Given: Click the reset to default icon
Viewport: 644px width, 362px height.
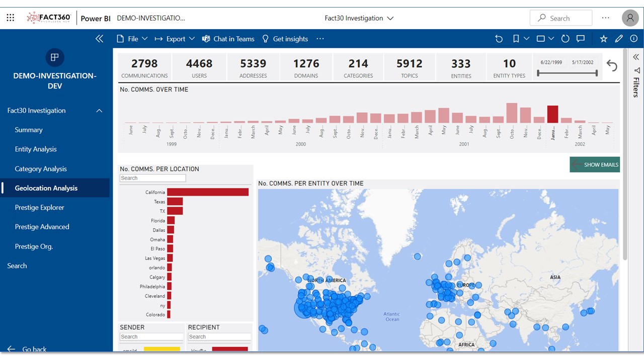Looking at the screenshot, I should [499, 39].
